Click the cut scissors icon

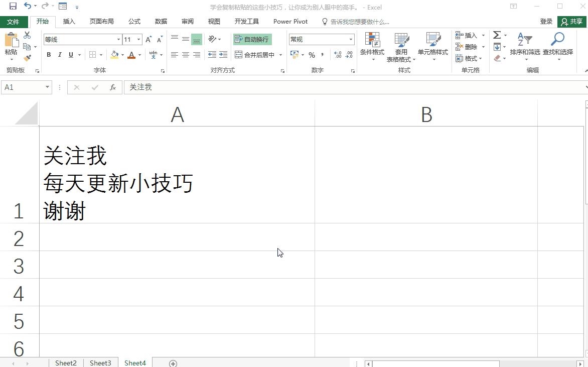coord(27,35)
